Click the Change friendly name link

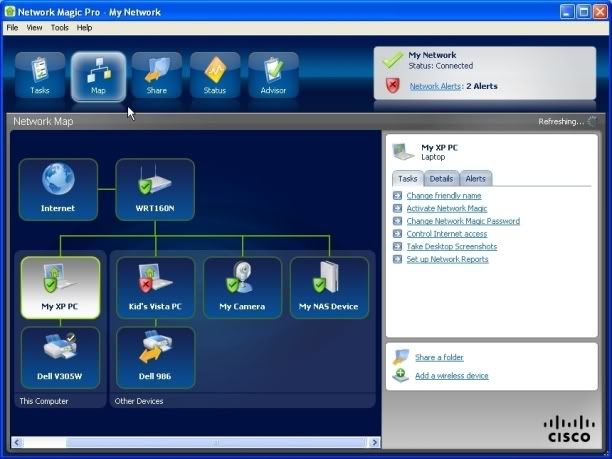tap(444, 196)
